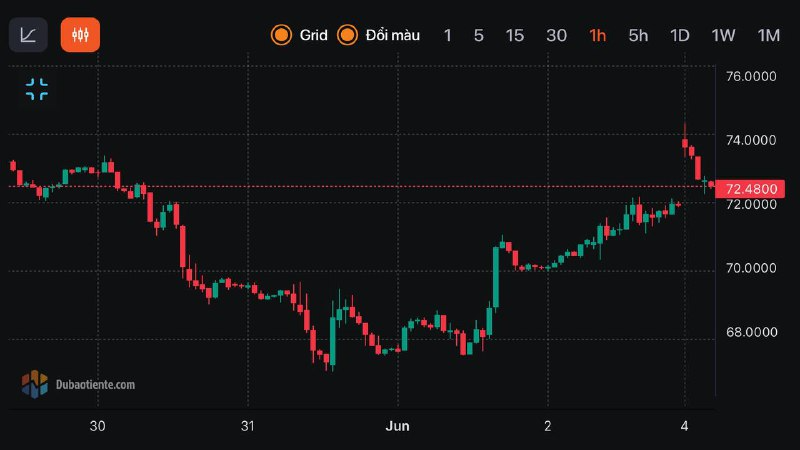This screenshot has width=800, height=450.
Task: Select the 1h timeframe
Action: point(597,35)
